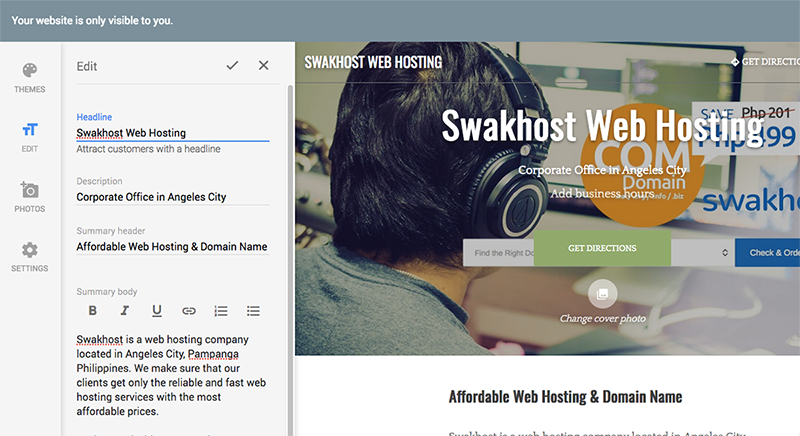Viewport: 800px width, 436px height.
Task: Open the Themes palette panel
Action: [x=30, y=77]
